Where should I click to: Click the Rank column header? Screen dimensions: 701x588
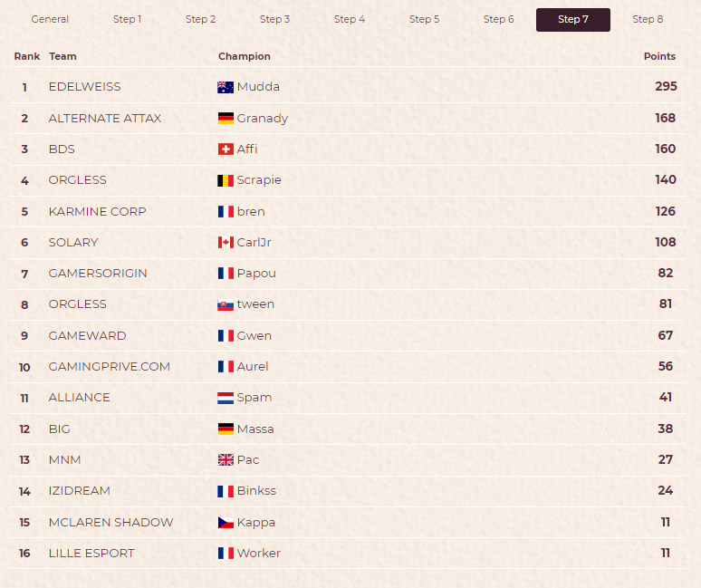coord(27,56)
